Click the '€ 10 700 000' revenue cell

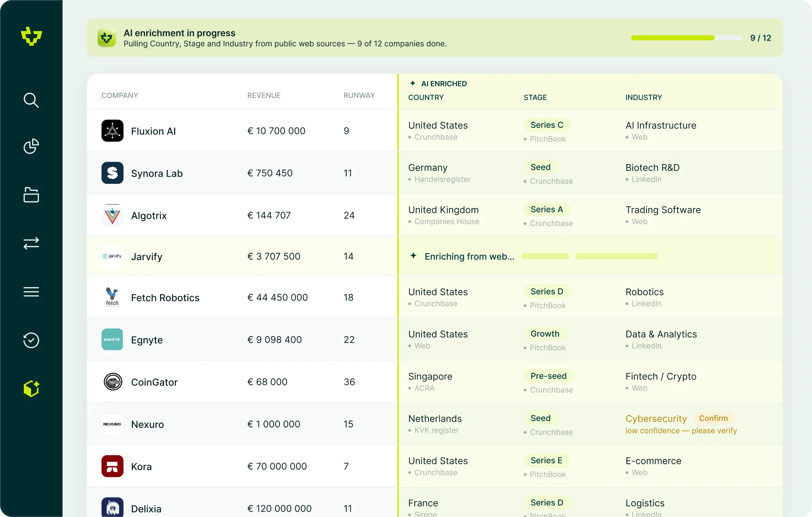(276, 131)
